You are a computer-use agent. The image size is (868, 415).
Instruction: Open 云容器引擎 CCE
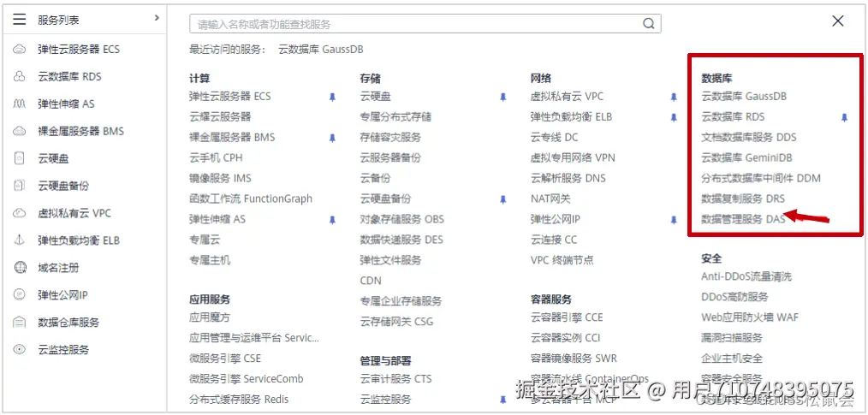pyautogui.click(x=567, y=317)
